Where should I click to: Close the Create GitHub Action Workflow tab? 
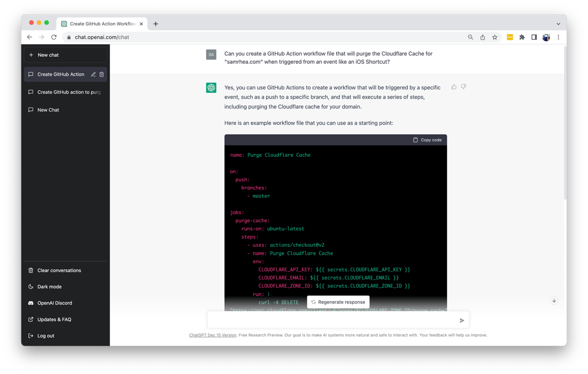(141, 24)
